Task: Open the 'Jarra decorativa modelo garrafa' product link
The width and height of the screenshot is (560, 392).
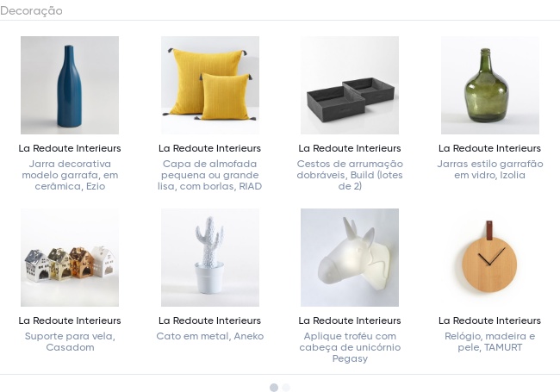Action: pyautogui.click(x=70, y=175)
